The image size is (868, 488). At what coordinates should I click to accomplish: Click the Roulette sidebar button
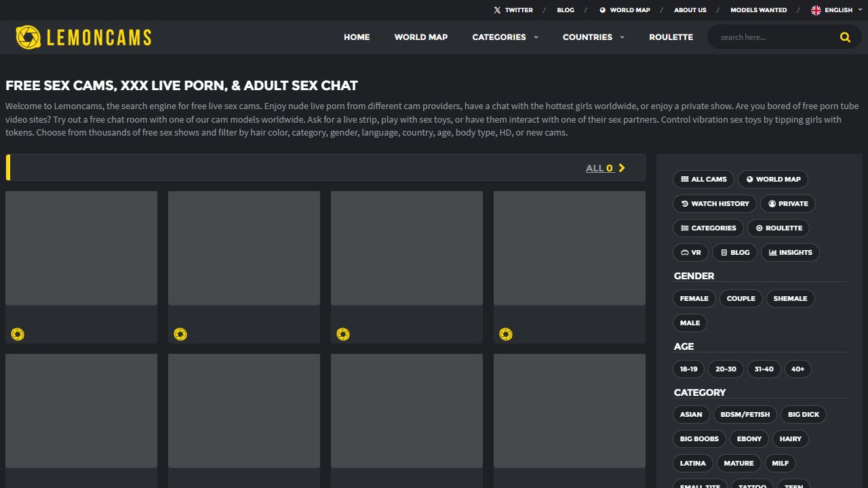(778, 228)
